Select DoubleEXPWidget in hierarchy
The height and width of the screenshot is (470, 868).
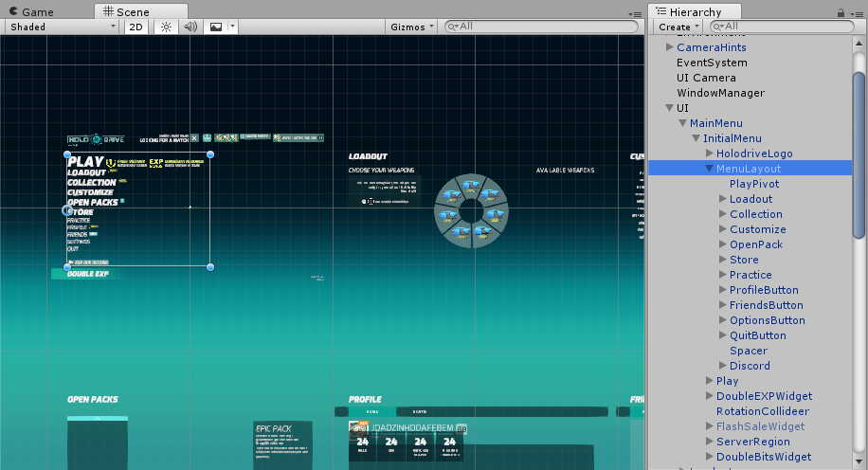[x=764, y=396]
